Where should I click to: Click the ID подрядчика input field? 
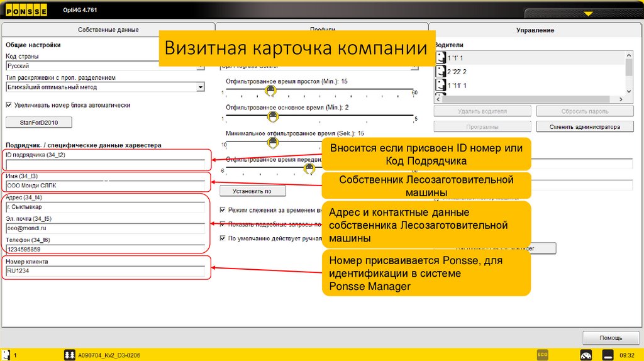point(106,164)
